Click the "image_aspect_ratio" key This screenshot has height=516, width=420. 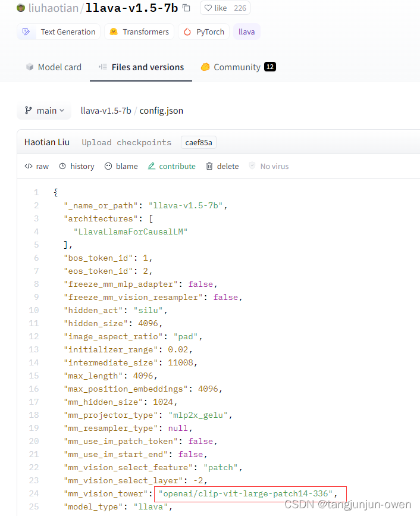click(113, 337)
